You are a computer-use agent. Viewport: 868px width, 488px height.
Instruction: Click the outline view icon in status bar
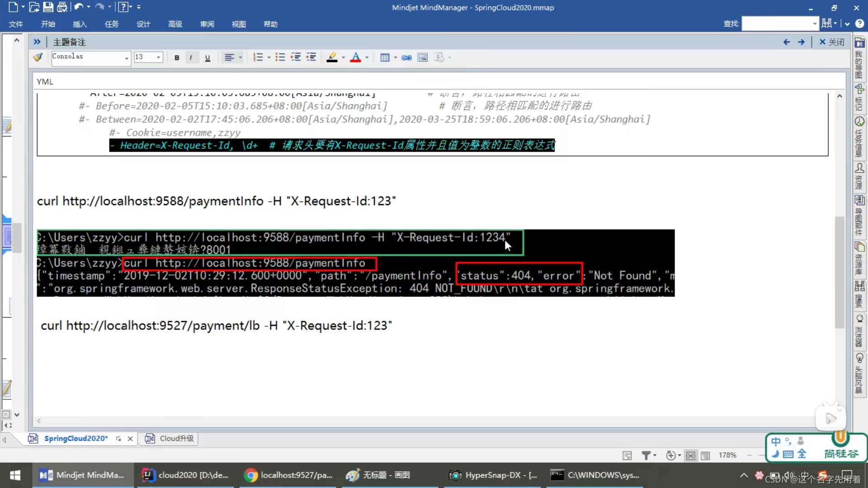[705, 455]
